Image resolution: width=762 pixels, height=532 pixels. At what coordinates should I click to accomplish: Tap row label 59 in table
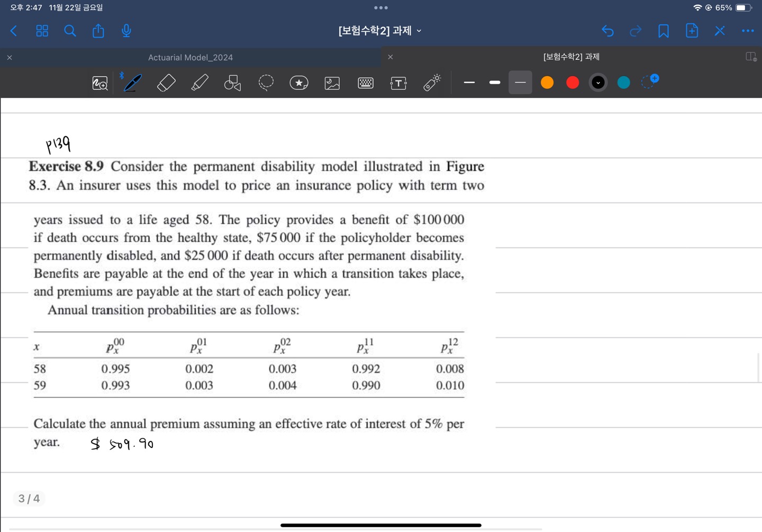click(40, 385)
